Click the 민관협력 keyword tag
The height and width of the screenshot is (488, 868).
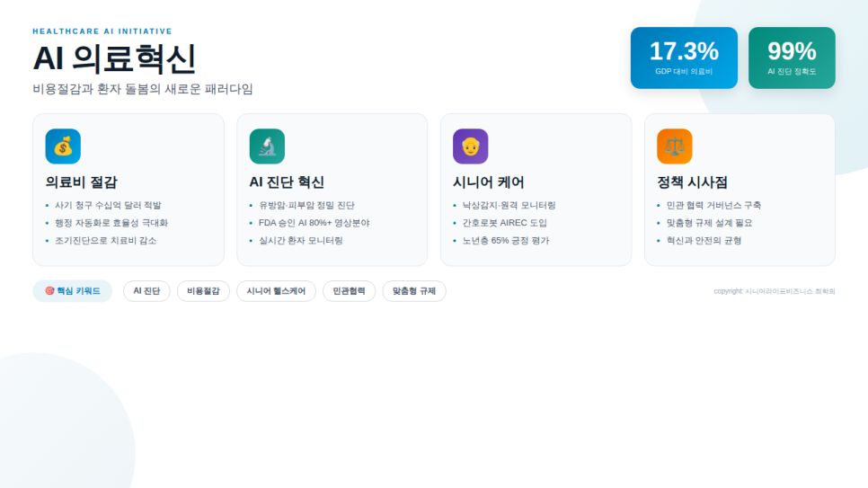tap(349, 291)
